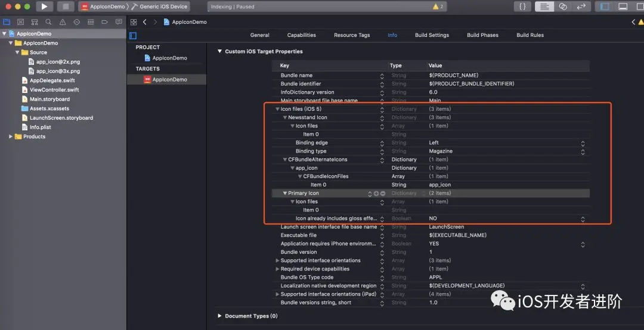Switch to the Capabilities tab
The height and width of the screenshot is (330, 644).
click(x=302, y=35)
